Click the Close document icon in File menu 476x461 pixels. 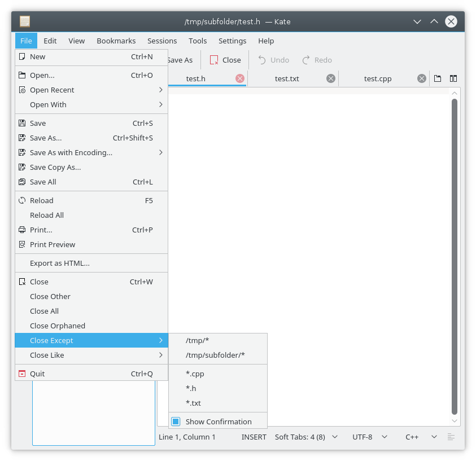22,282
